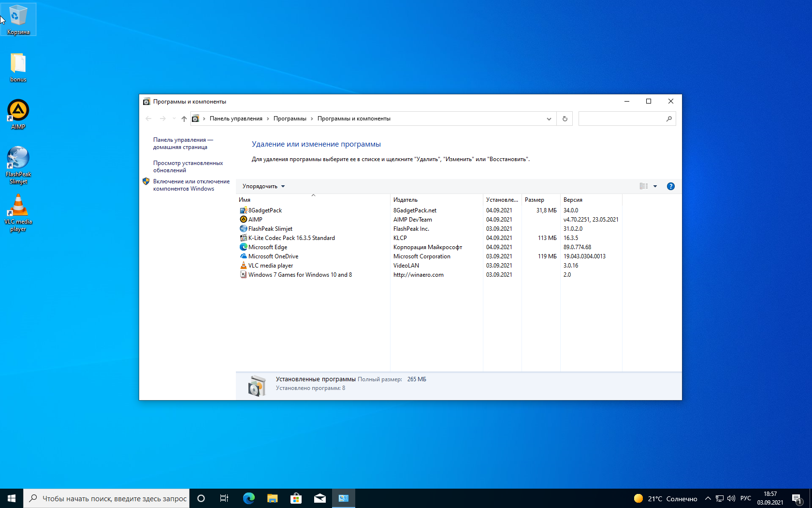Open Microsoft Edge in taskbar
This screenshot has width=812, height=508.
coord(249,498)
